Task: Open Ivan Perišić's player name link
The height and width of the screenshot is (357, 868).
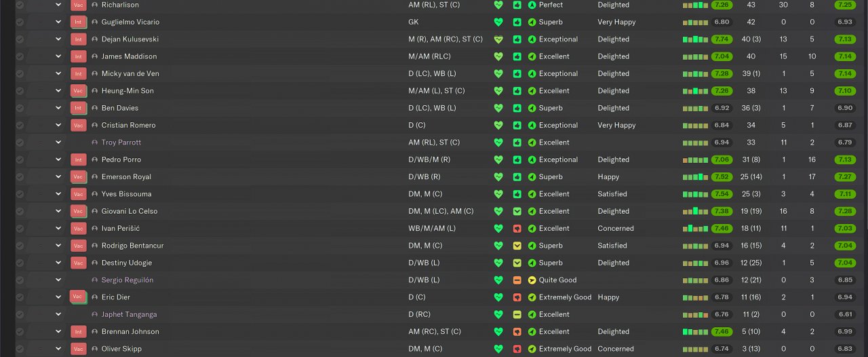Action: pos(121,229)
